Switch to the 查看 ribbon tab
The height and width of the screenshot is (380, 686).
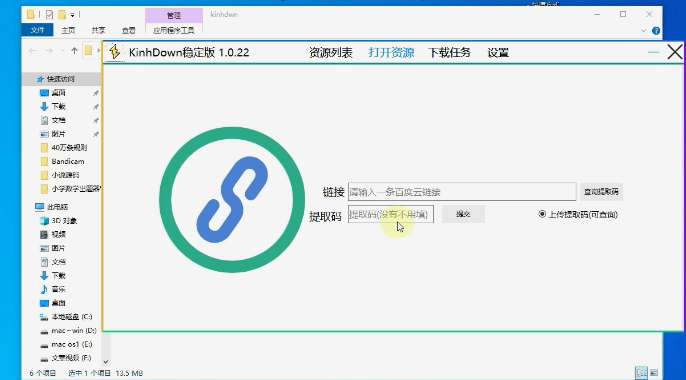point(128,30)
